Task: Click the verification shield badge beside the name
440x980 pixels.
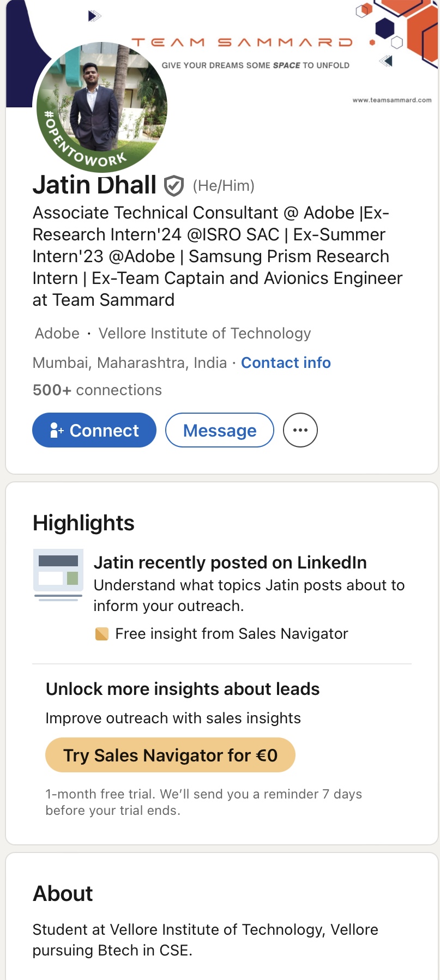Action: pyautogui.click(x=174, y=186)
